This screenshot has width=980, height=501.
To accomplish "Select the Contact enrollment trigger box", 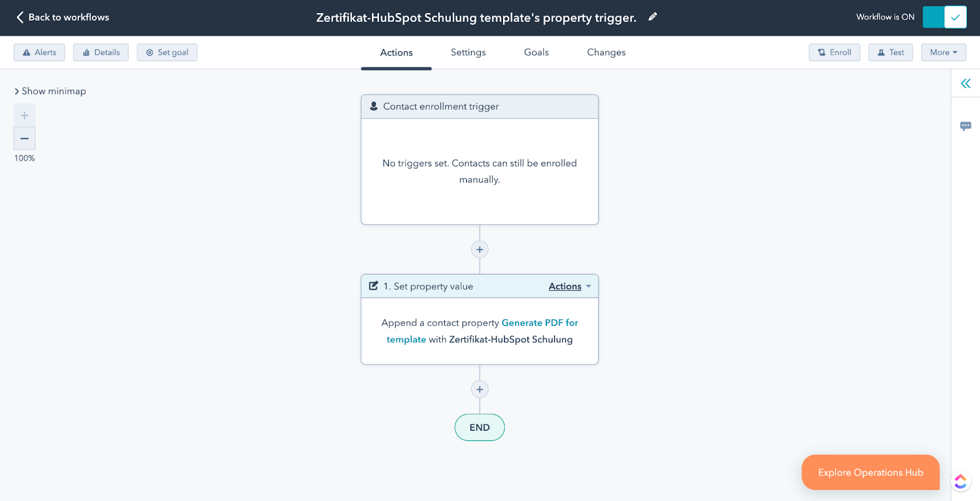I will [x=480, y=159].
